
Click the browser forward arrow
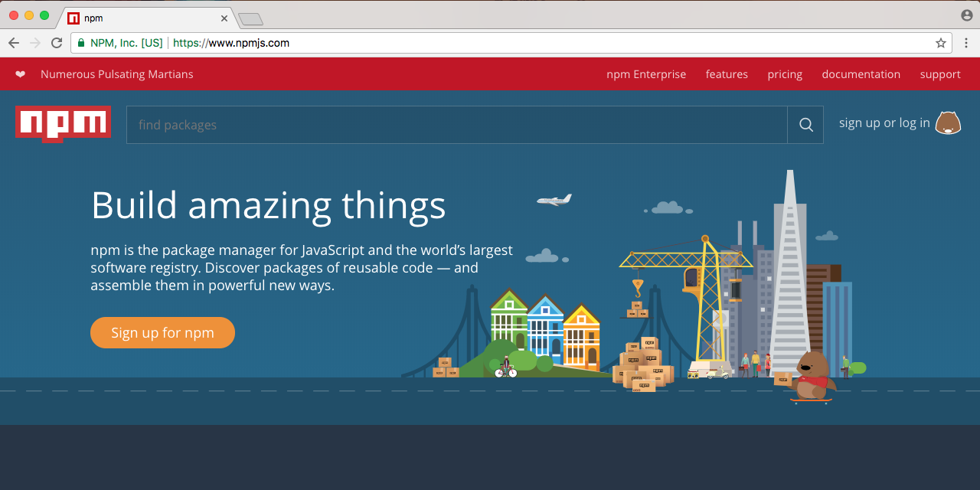point(35,43)
